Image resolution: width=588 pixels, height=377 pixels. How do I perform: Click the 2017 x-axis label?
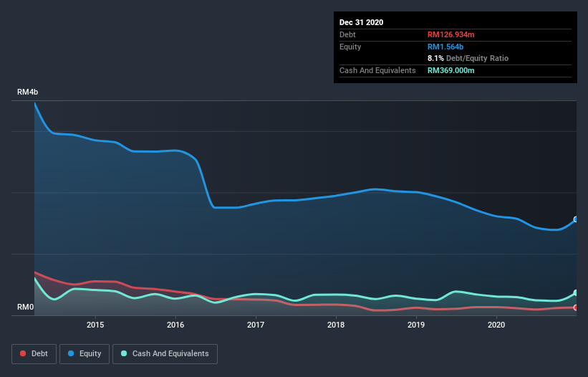pos(256,325)
